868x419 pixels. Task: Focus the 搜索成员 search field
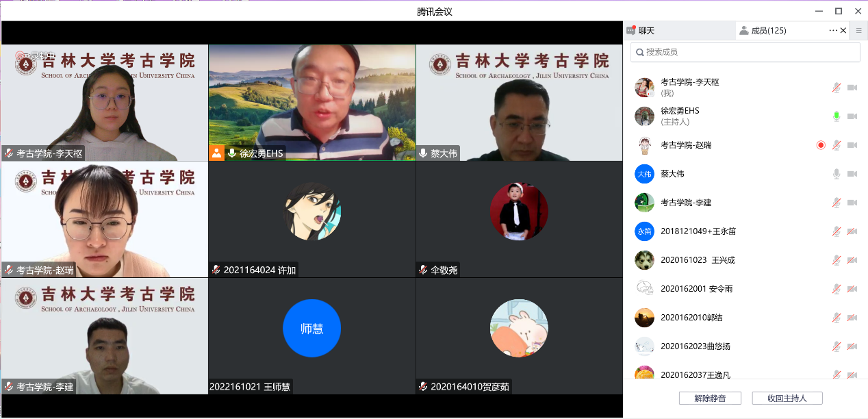745,52
